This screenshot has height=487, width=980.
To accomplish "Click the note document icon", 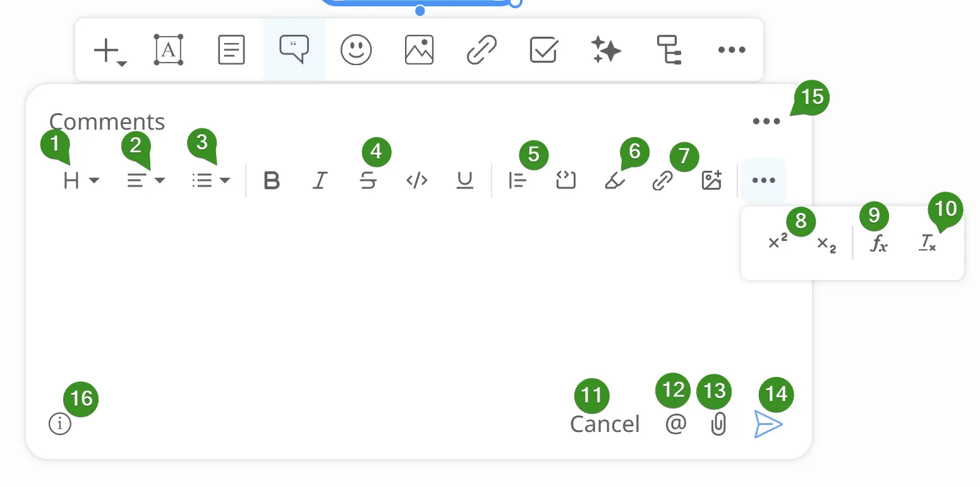I will pyautogui.click(x=231, y=50).
